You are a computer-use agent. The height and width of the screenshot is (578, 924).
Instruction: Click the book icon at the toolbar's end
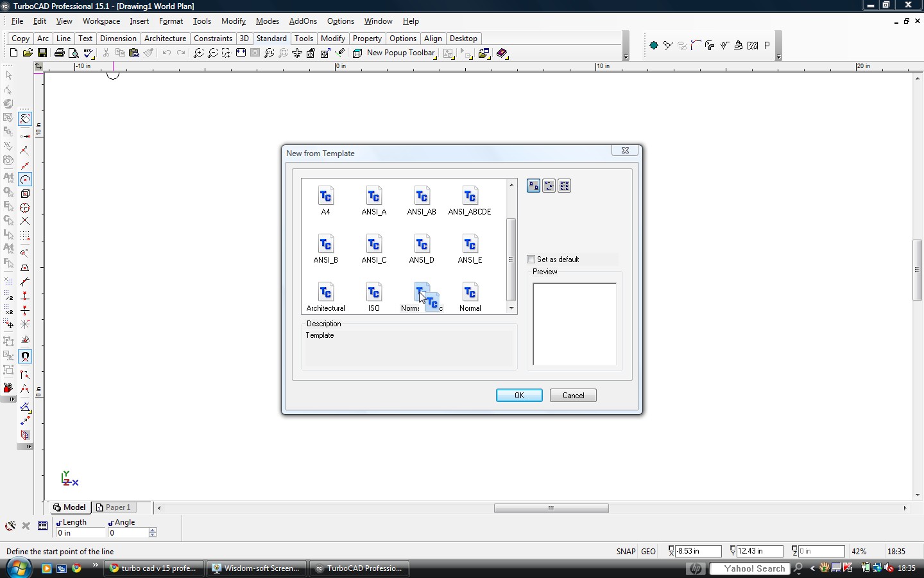(502, 53)
